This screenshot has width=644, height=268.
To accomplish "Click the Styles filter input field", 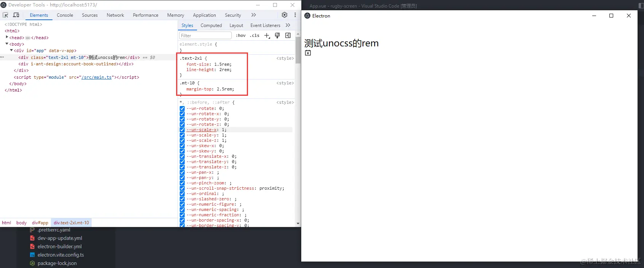I will click(205, 35).
